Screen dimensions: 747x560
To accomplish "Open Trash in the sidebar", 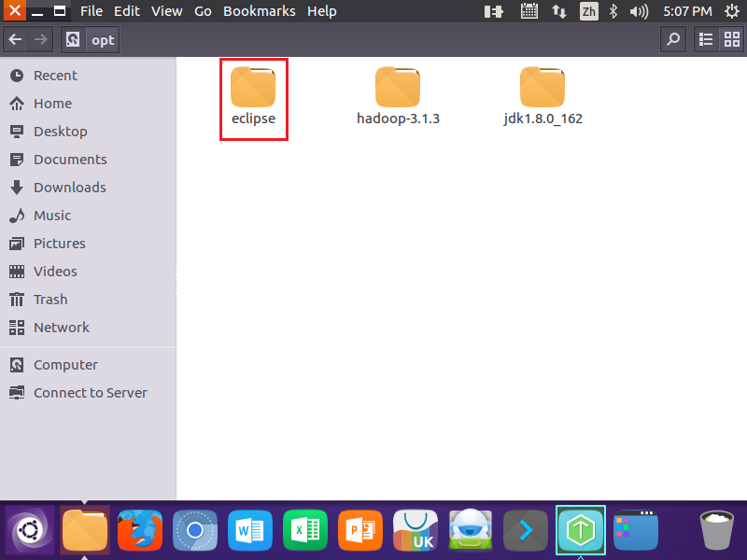I will pyautogui.click(x=88, y=300).
